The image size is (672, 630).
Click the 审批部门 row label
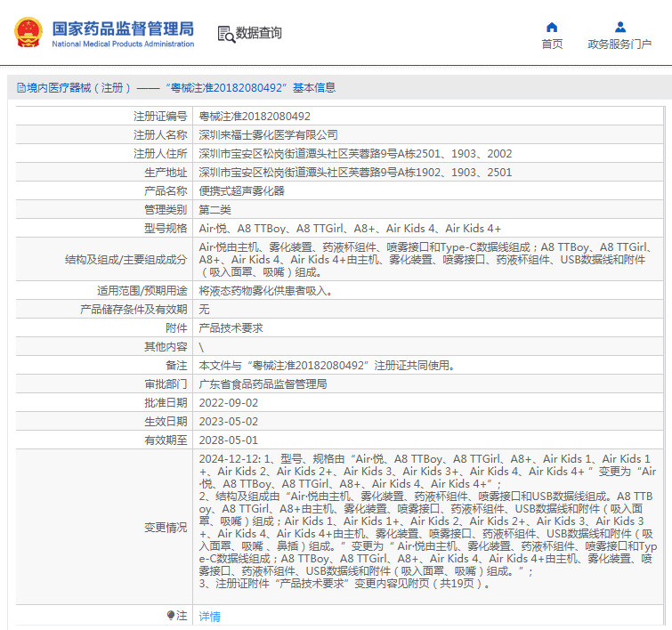point(166,384)
